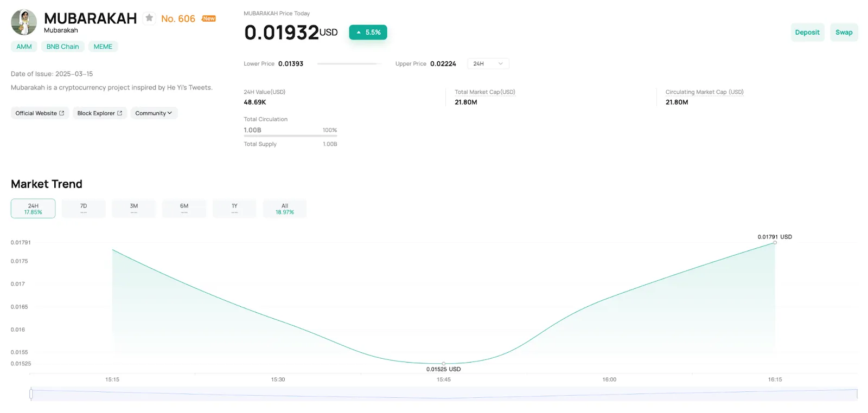Select the AMM tag
The image size is (868, 413).
24,47
